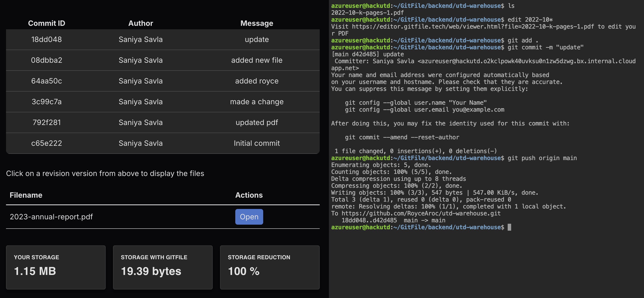Click the github.com utd-warehouse.git URL
The width and height of the screenshot is (644, 298).
pos(421,214)
